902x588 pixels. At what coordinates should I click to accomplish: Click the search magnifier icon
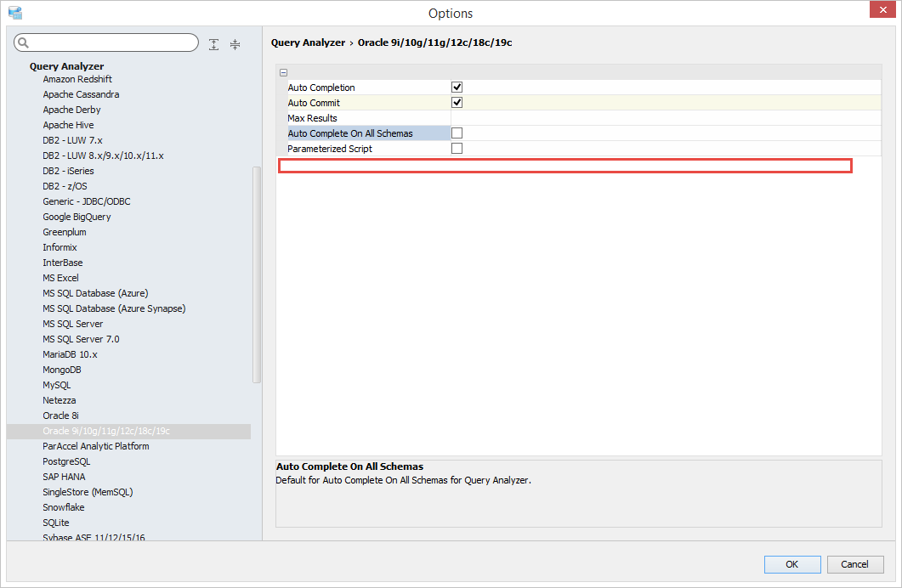coord(23,43)
